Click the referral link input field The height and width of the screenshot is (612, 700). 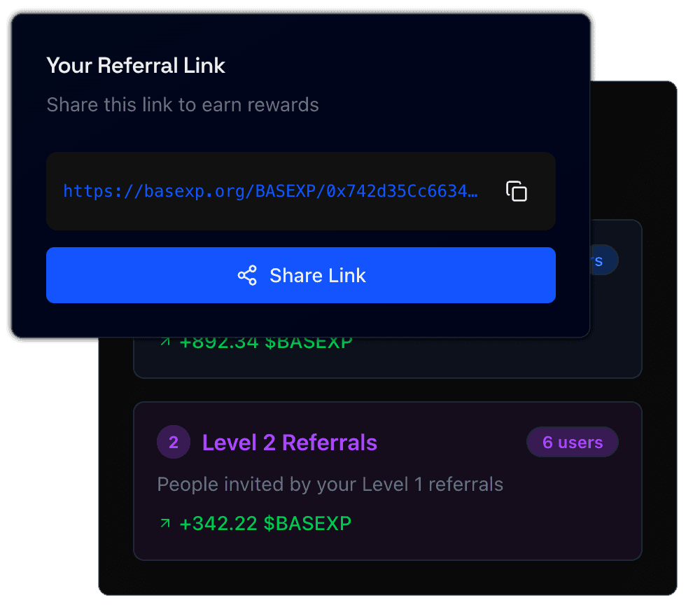(301, 190)
